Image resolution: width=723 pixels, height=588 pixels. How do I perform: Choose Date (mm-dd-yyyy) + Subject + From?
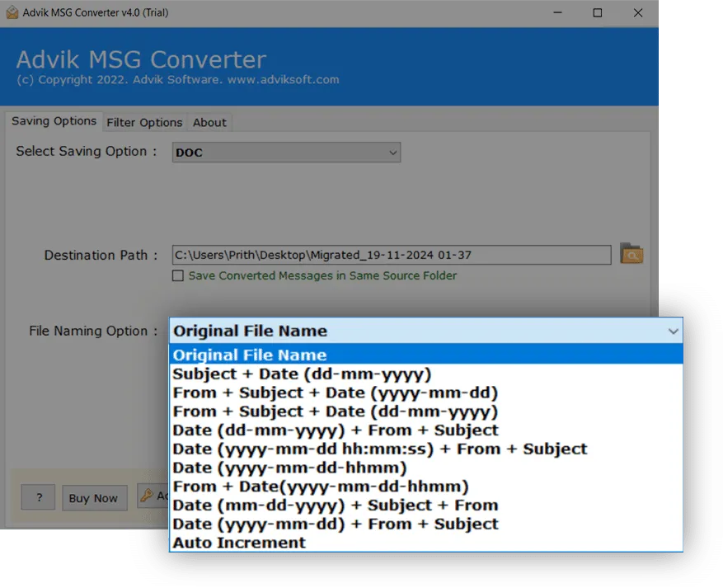(x=335, y=505)
